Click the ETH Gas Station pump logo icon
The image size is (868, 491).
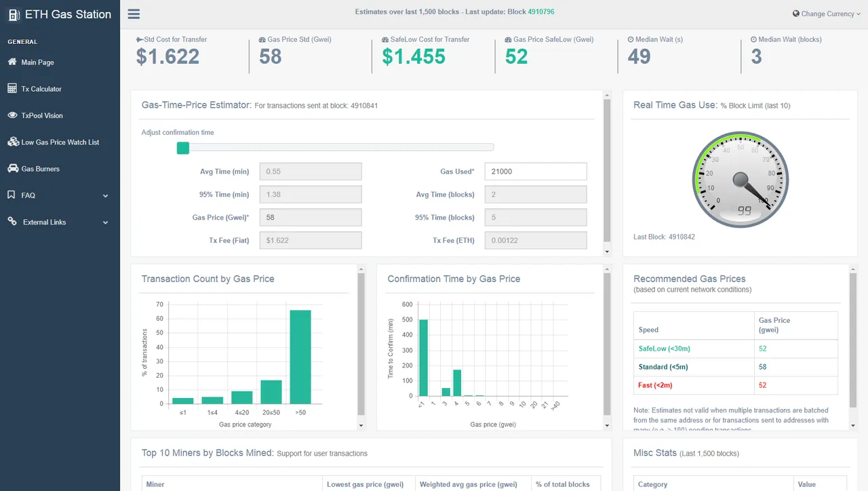14,14
